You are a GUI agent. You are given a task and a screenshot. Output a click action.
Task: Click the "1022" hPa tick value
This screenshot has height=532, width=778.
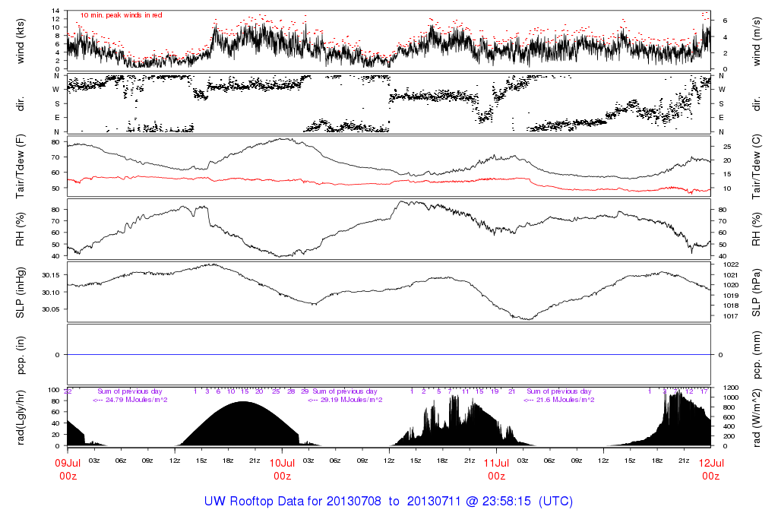(730, 264)
